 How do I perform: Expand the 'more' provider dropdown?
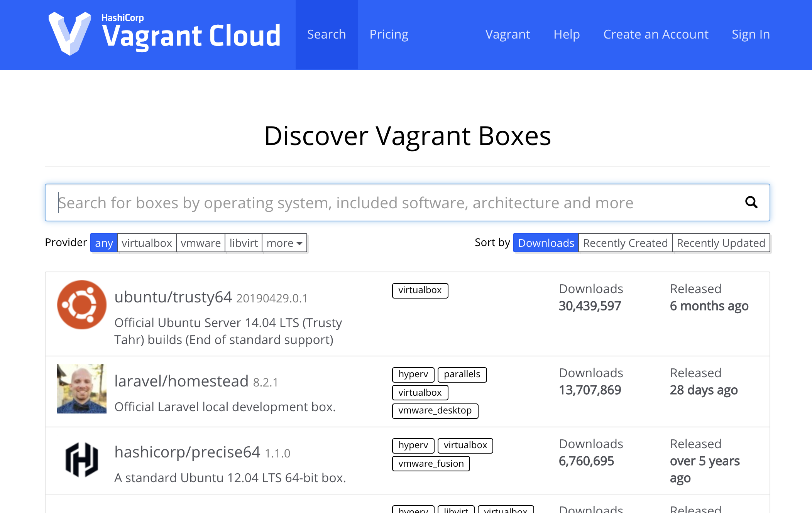click(x=284, y=243)
